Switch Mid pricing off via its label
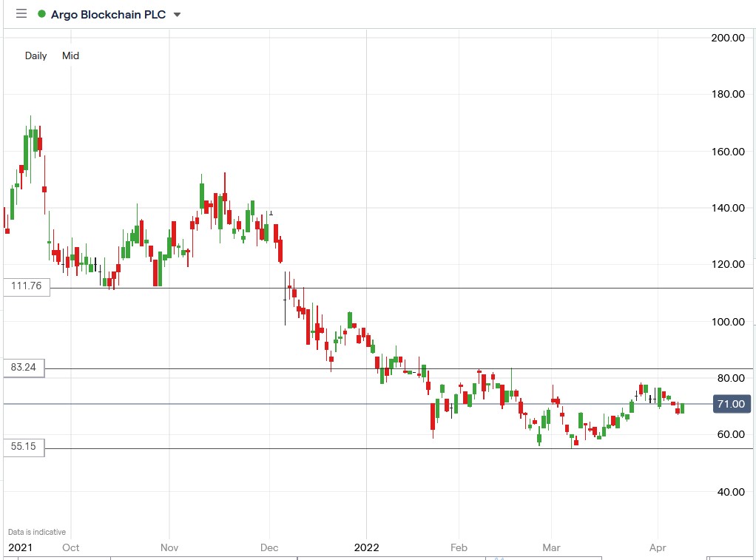The width and height of the screenshot is (756, 560). point(70,55)
